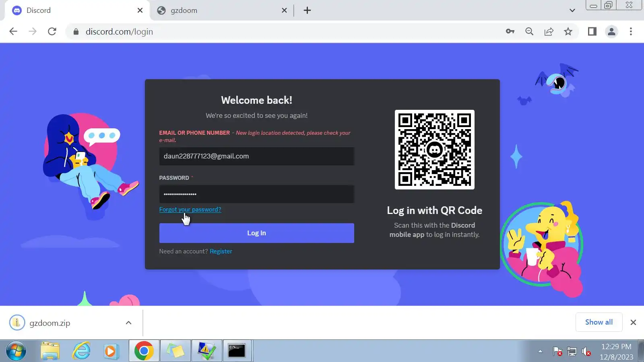The width and height of the screenshot is (644, 362).
Task: Switch to the gzdoom tab
Action: tap(221, 10)
